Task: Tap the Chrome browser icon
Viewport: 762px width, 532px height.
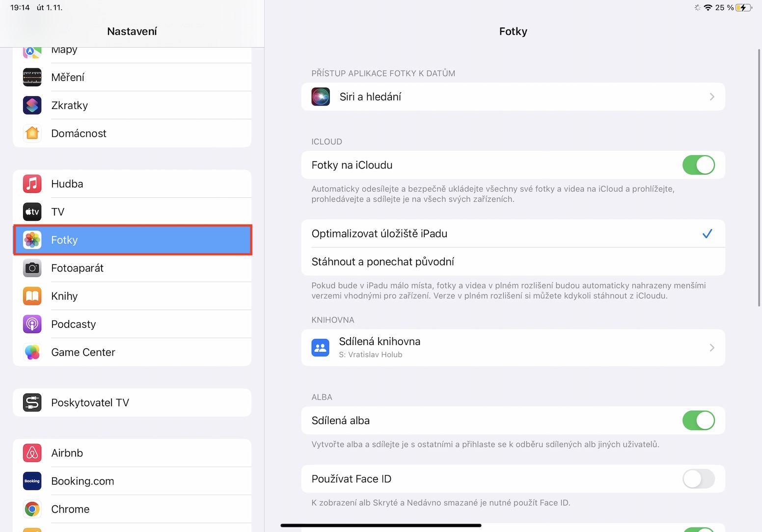Action: click(32, 509)
